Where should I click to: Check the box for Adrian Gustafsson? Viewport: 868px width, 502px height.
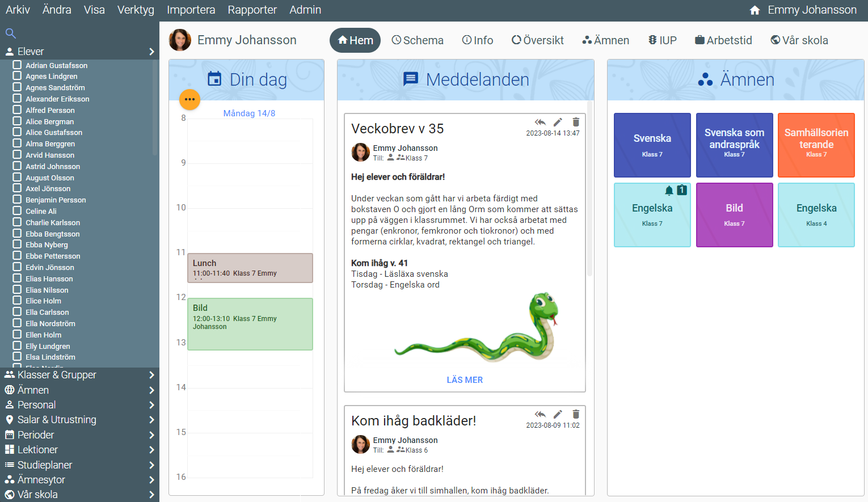click(18, 65)
